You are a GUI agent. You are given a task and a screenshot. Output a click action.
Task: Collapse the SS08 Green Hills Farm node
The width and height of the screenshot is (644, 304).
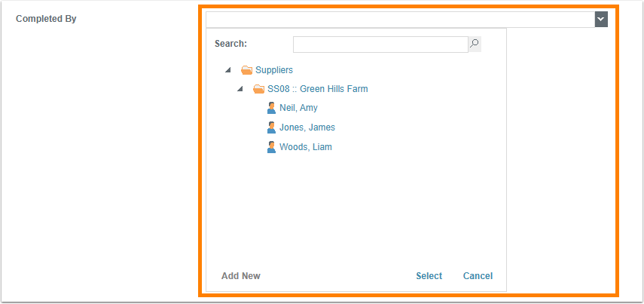(240, 89)
